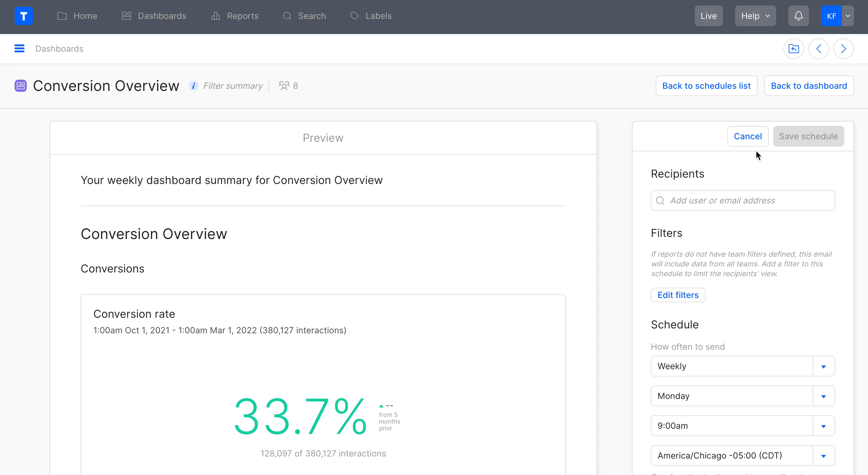The width and height of the screenshot is (868, 475).
Task: Click the purple dashboard icon beside title
Action: tap(21, 86)
